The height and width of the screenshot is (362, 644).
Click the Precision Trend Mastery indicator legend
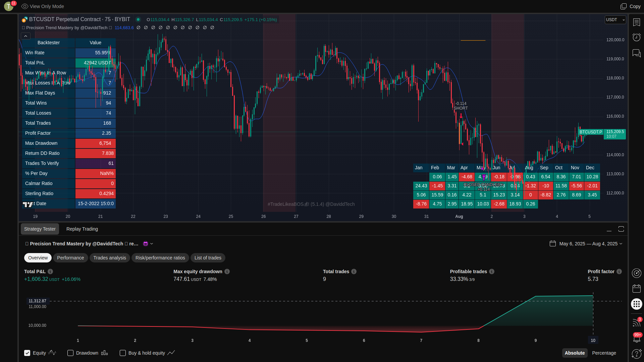tap(67, 28)
